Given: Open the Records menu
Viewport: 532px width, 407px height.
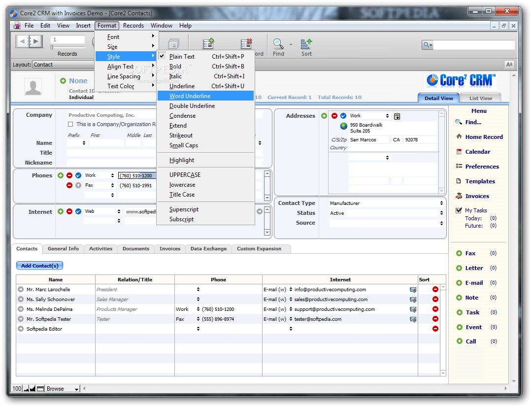Looking at the screenshot, I should click(133, 26).
